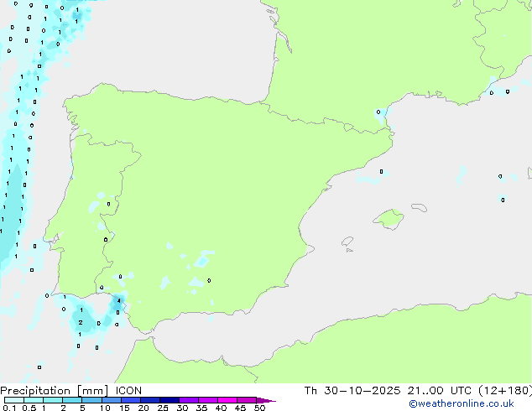Click the purple above-50 legend arrow tip
532x411 pixels.
coord(266,400)
